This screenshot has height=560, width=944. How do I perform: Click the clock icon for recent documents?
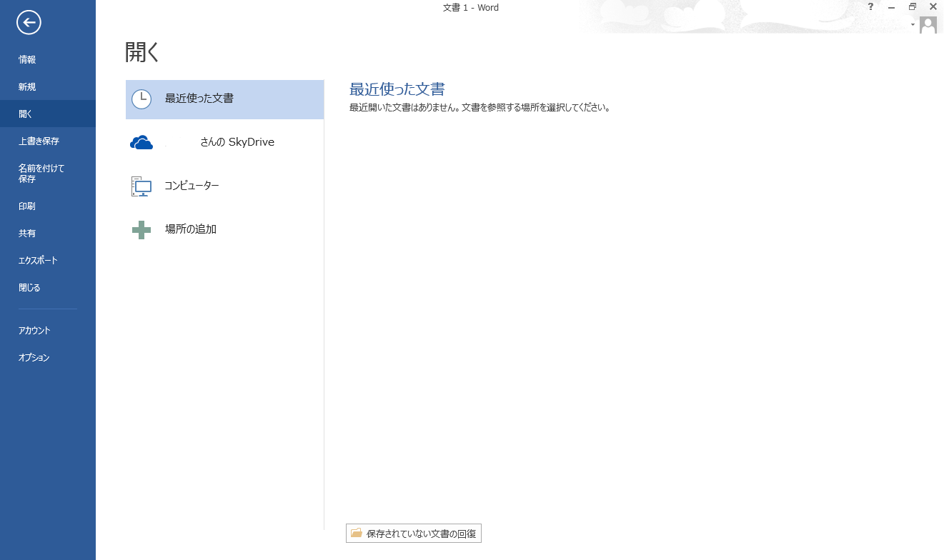click(141, 99)
